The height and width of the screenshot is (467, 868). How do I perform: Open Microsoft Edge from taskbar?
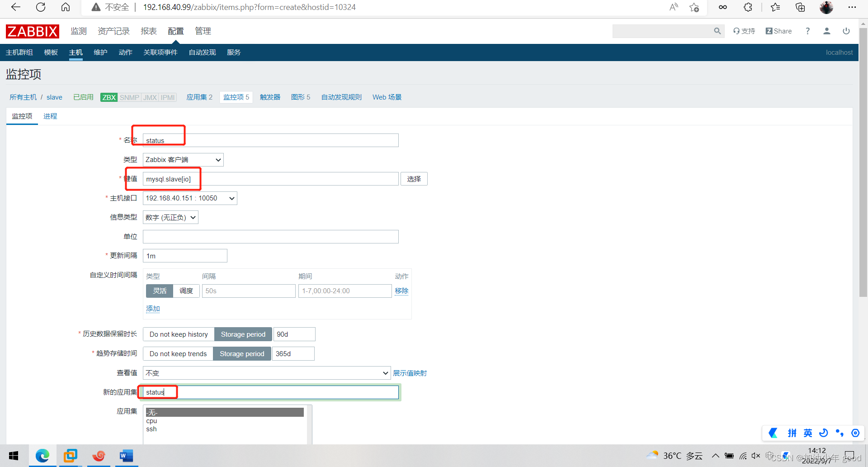coord(42,456)
